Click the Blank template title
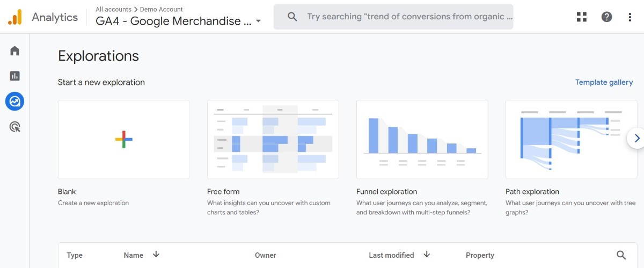The image size is (644, 268). pyautogui.click(x=67, y=192)
